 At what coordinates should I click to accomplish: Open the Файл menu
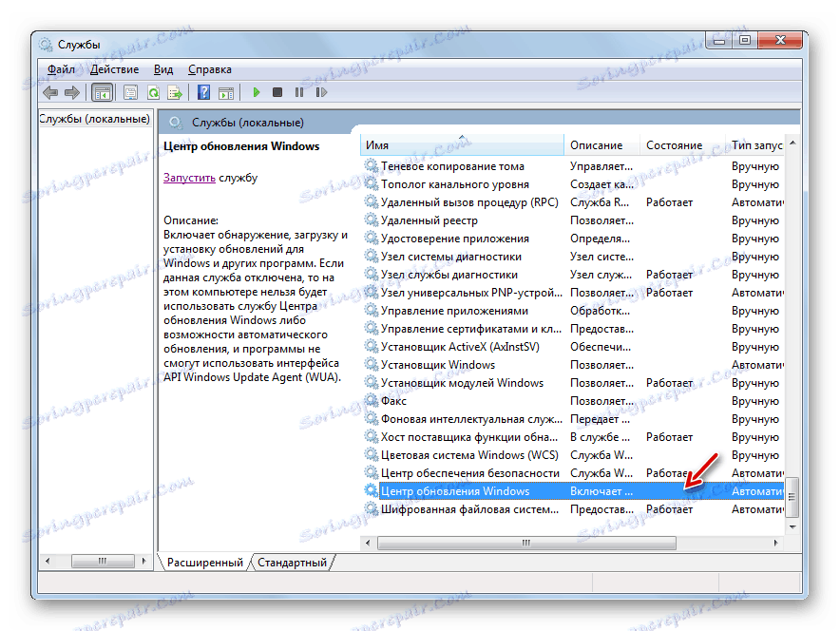click(x=61, y=69)
